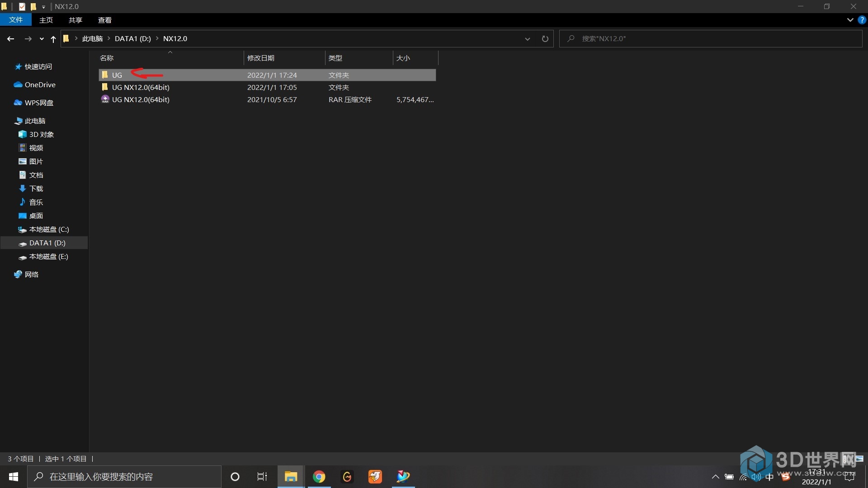The image size is (868, 488).
Task: Click the Forward navigation arrow
Action: (x=28, y=39)
